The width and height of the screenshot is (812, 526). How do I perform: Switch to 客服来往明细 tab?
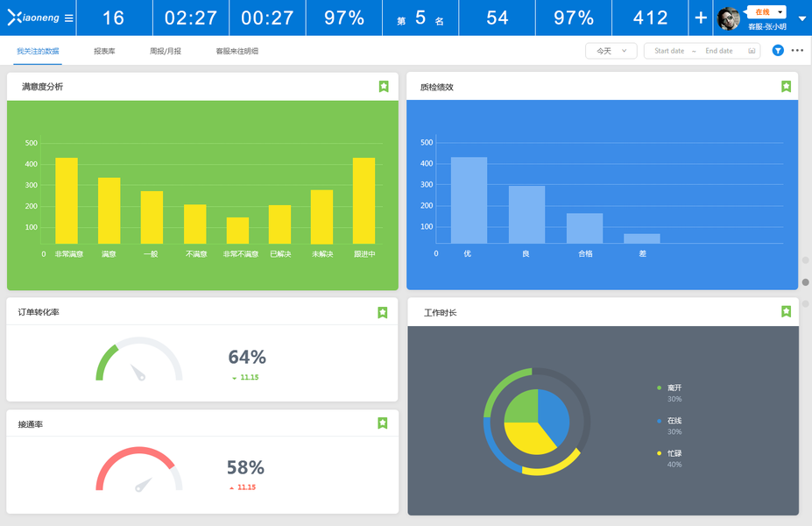pyautogui.click(x=237, y=51)
